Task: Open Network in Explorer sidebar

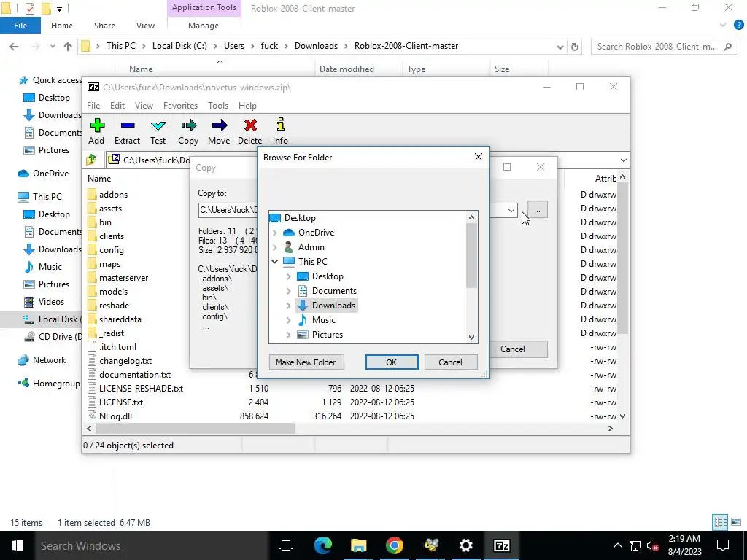Action: [49, 360]
